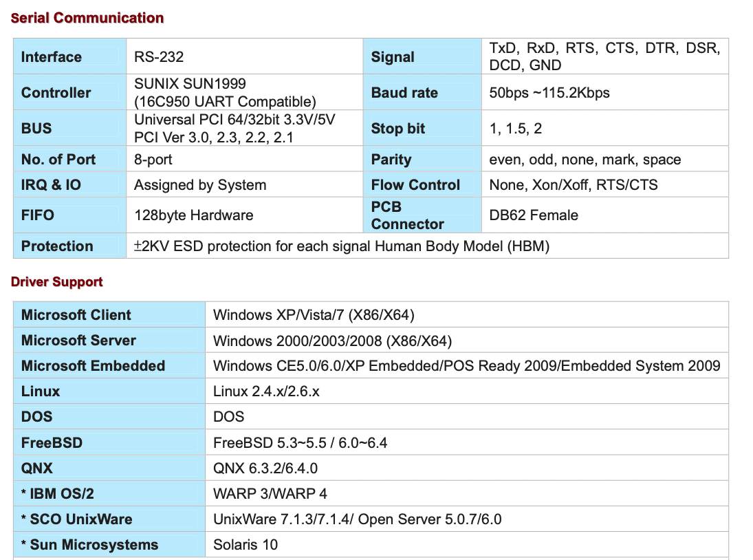
Task: Click the 50bps ~115.2Kbps value
Action: coord(549,93)
